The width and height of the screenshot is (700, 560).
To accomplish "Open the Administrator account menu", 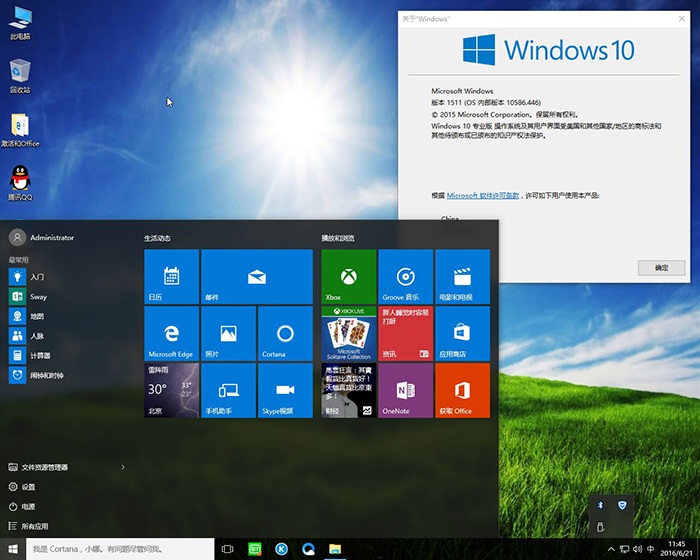I will click(42, 238).
